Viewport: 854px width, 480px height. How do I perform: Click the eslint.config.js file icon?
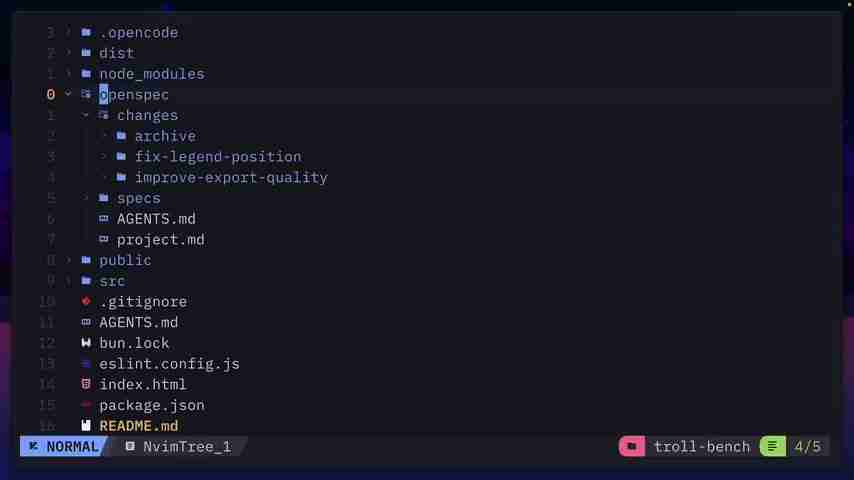pyautogui.click(x=86, y=364)
